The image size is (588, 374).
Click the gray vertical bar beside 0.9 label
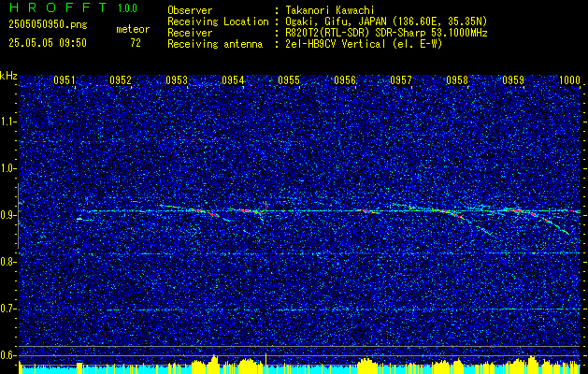(x=18, y=216)
